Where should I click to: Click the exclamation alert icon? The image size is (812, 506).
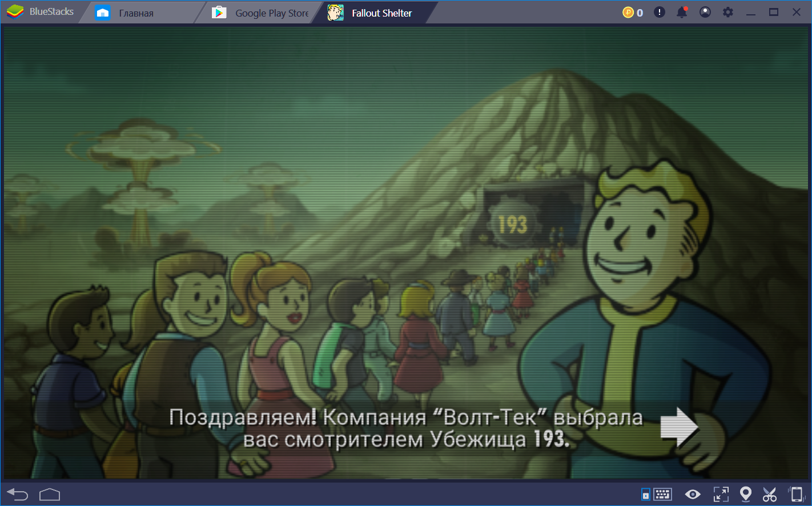point(660,12)
